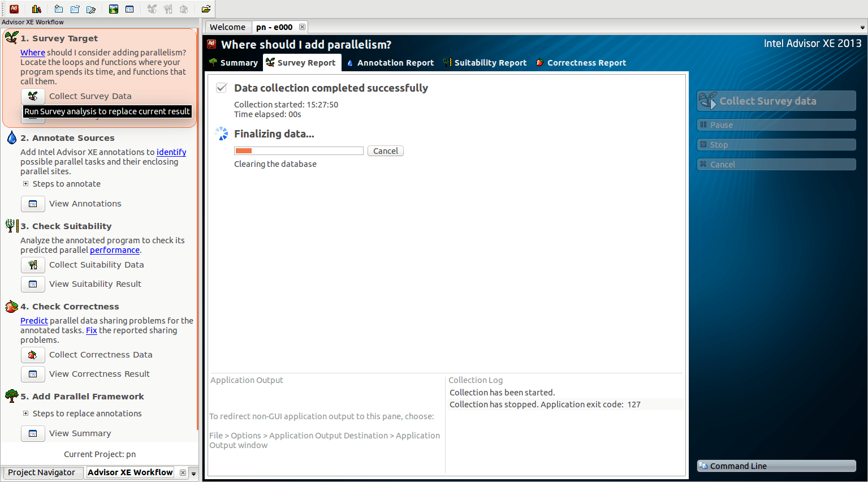The height and width of the screenshot is (482, 868).
Task: Open the editor tab list dropdown arrow
Action: (862, 27)
